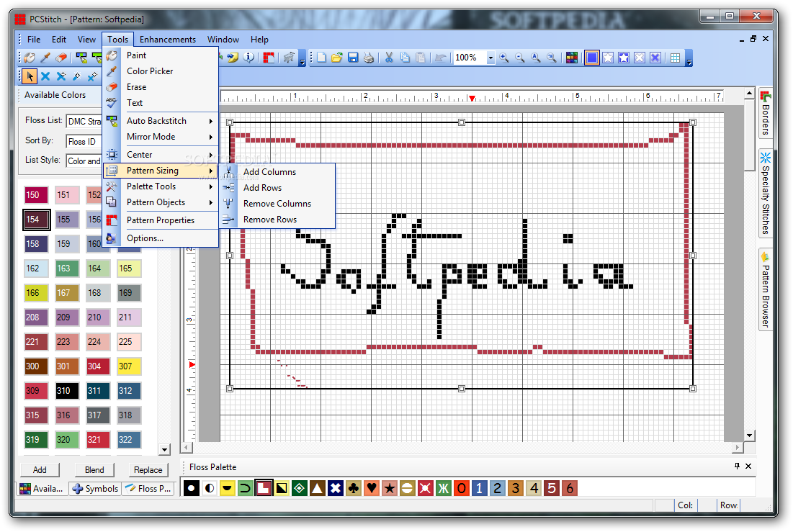
Task: Close the Floss Palette panel
Action: (748, 466)
